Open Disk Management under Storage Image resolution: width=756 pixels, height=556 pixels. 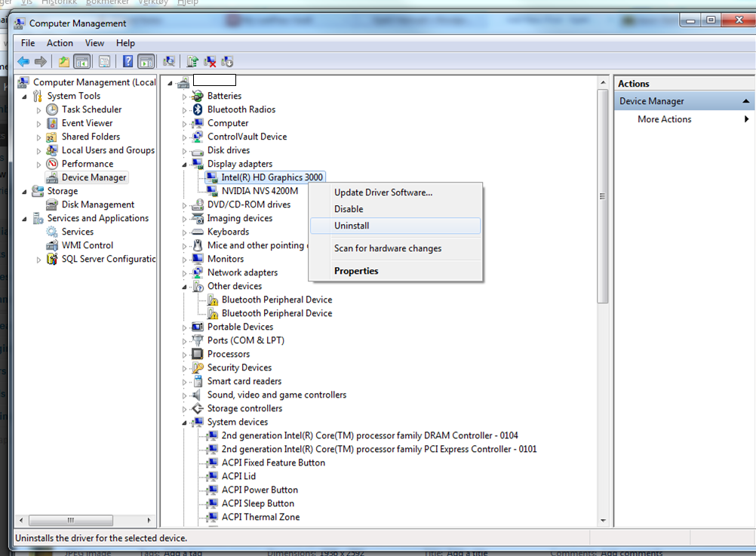click(x=98, y=204)
